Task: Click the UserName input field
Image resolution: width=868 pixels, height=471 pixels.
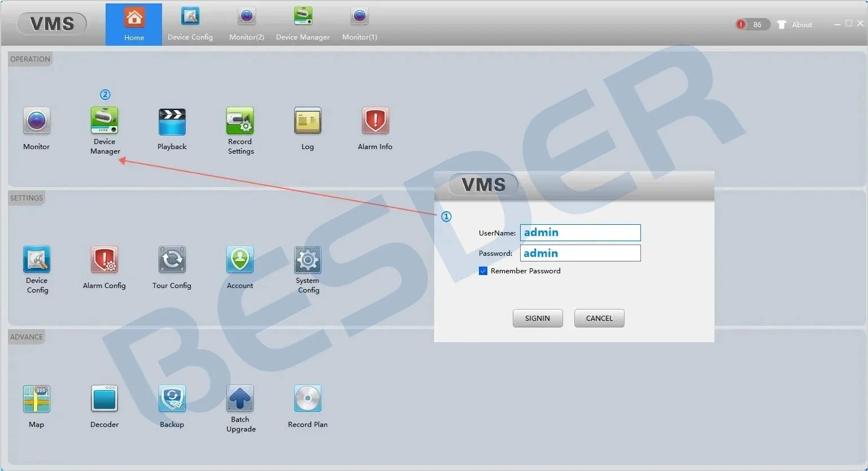Action: [581, 233]
